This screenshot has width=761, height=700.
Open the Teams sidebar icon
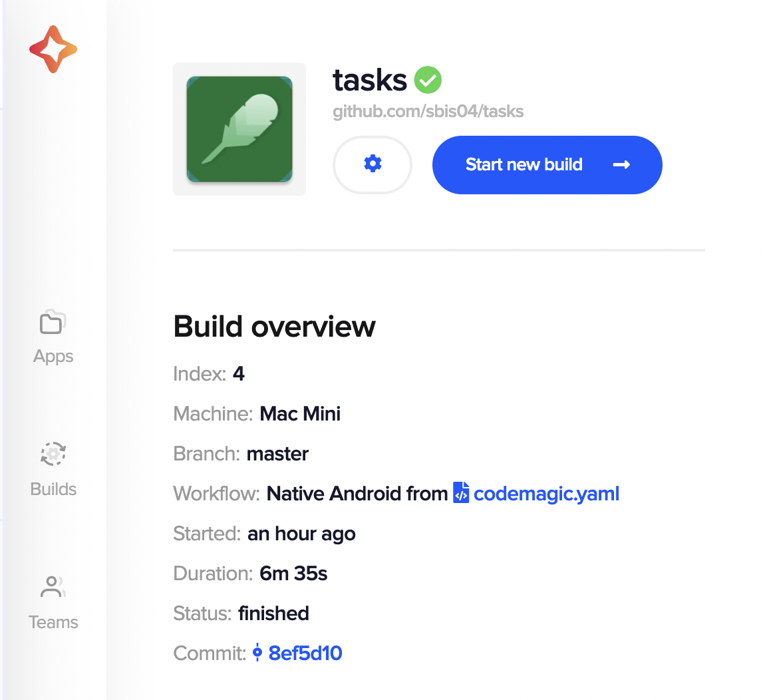tap(53, 587)
